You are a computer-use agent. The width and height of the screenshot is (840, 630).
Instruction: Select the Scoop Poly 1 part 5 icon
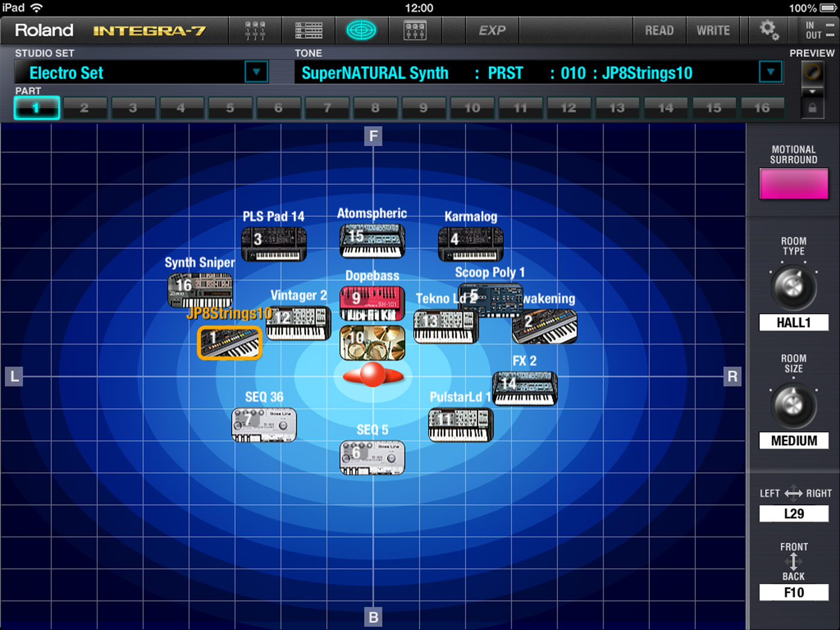[490, 299]
